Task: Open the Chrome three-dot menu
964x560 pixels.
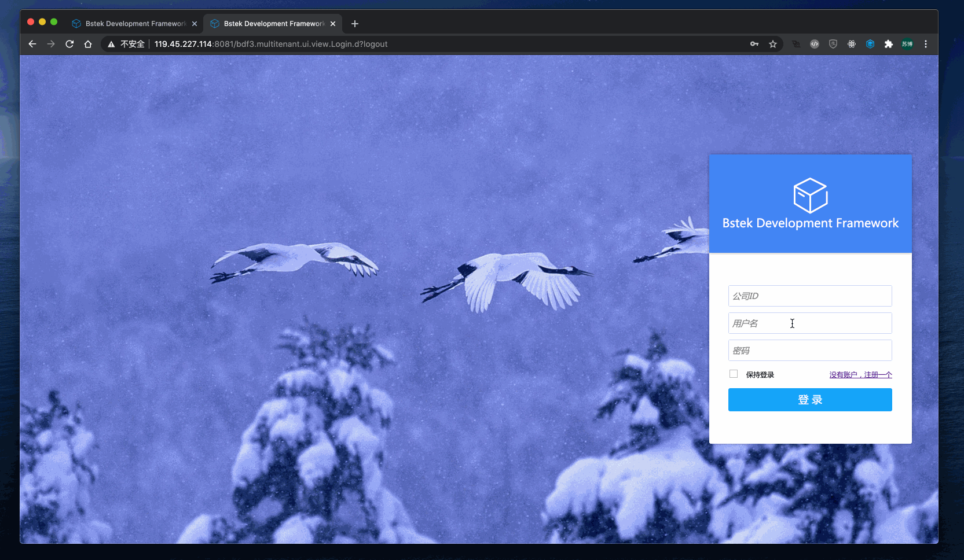Action: 926,44
